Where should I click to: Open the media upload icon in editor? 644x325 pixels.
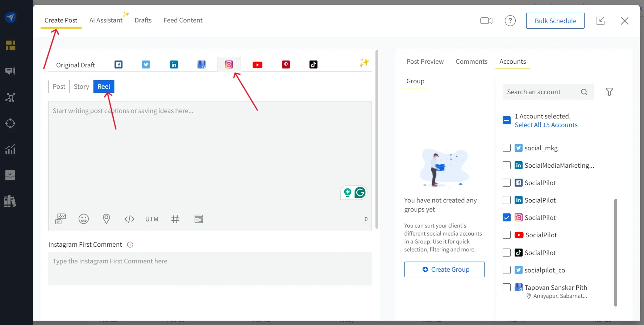61,219
